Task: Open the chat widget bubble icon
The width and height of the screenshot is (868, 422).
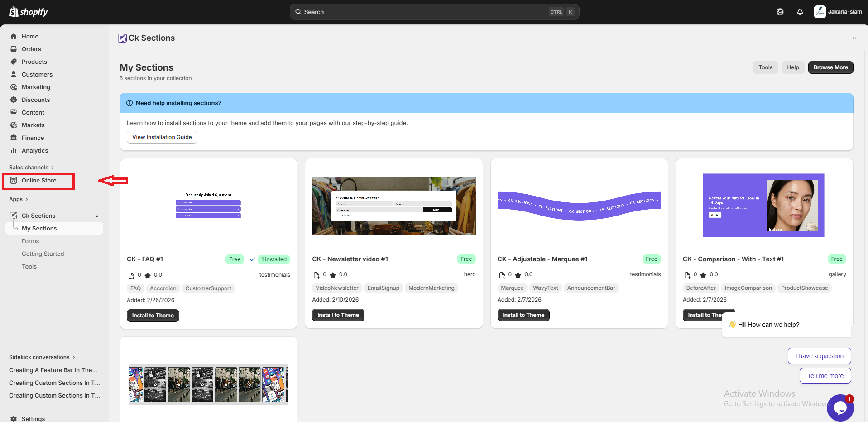Action: (840, 408)
